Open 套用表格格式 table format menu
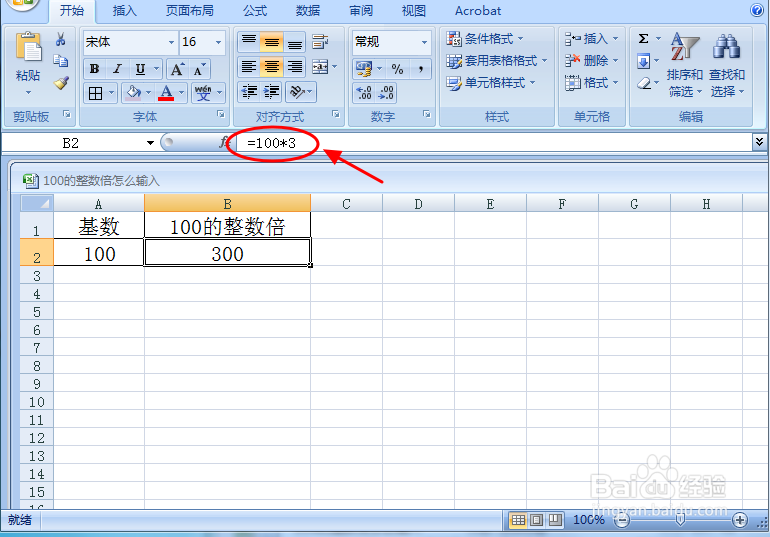The height and width of the screenshot is (537, 770). [x=497, y=60]
